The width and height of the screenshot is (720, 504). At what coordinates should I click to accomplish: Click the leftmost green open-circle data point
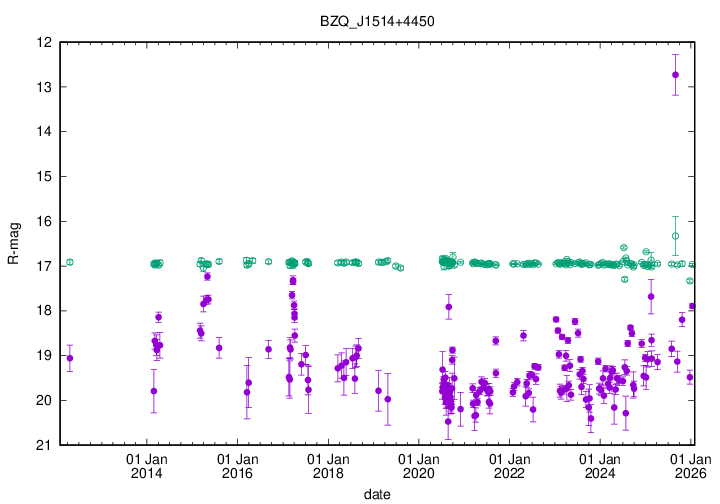pyautogui.click(x=70, y=262)
